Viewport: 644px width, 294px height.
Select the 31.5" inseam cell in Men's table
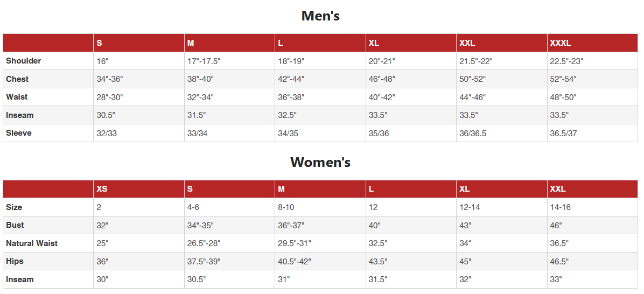[x=197, y=115]
